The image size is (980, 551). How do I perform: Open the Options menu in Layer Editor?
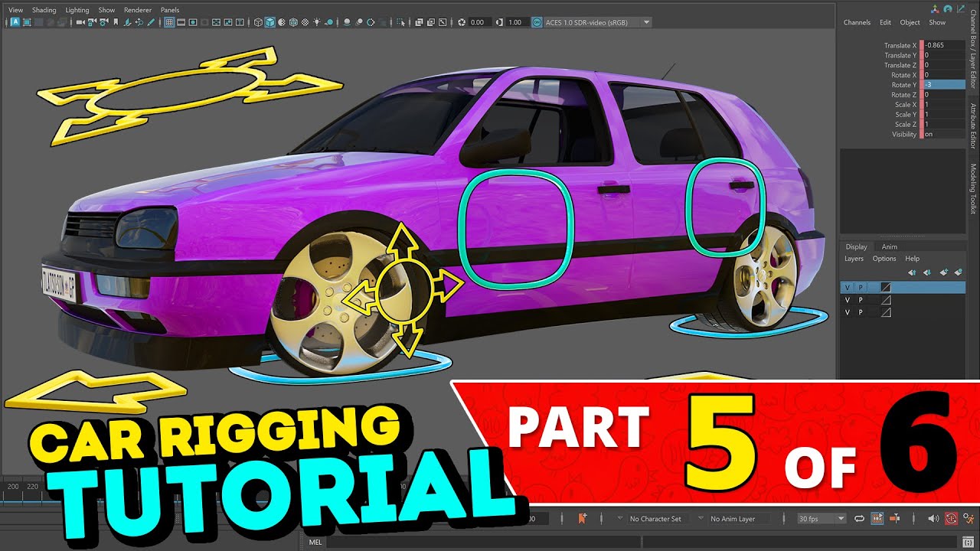tap(884, 259)
